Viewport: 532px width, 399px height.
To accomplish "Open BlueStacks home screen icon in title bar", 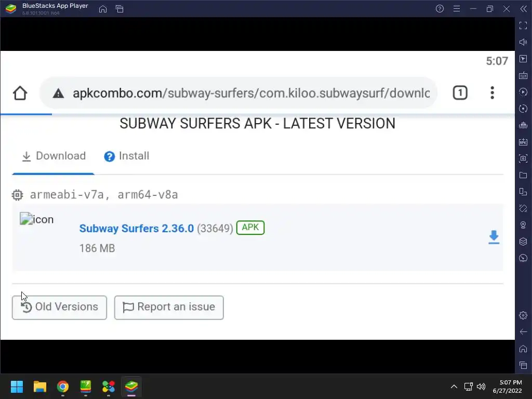I will tap(103, 9).
